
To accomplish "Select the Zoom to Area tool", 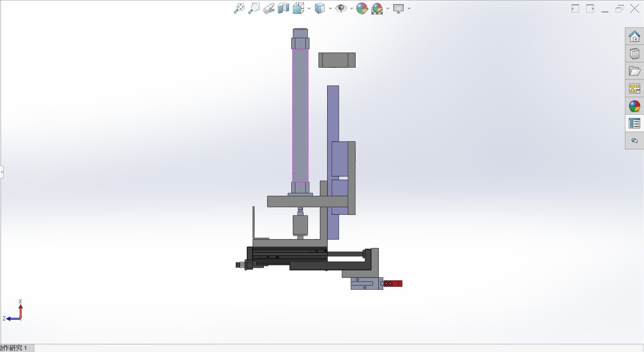I will (254, 8).
